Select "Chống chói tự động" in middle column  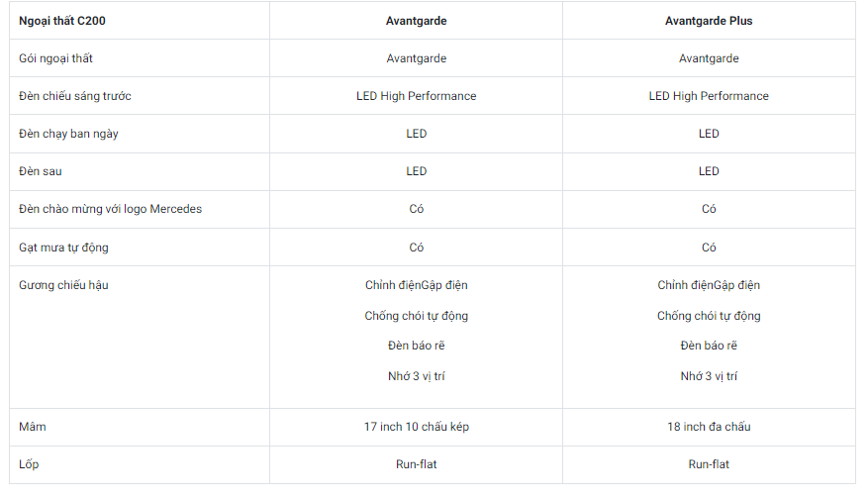pyautogui.click(x=416, y=316)
